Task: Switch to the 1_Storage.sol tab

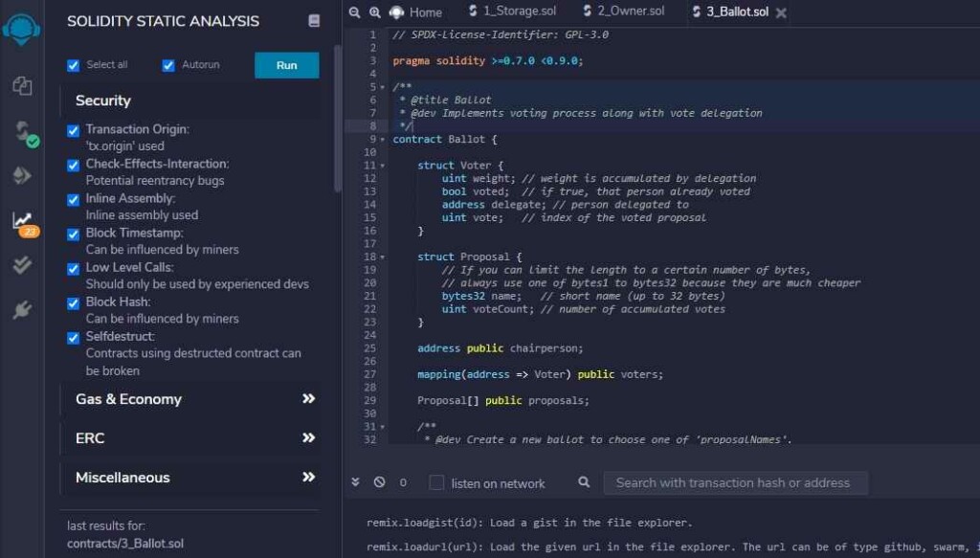Action: click(513, 11)
